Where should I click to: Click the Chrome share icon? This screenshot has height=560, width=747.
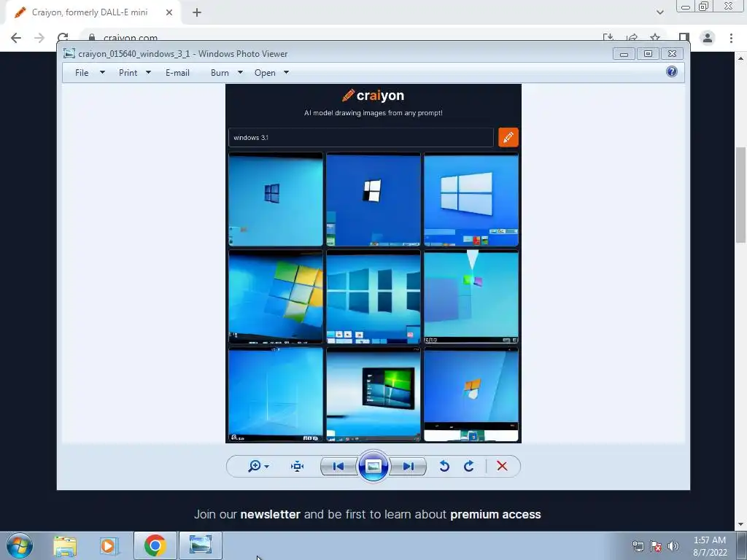point(632,37)
